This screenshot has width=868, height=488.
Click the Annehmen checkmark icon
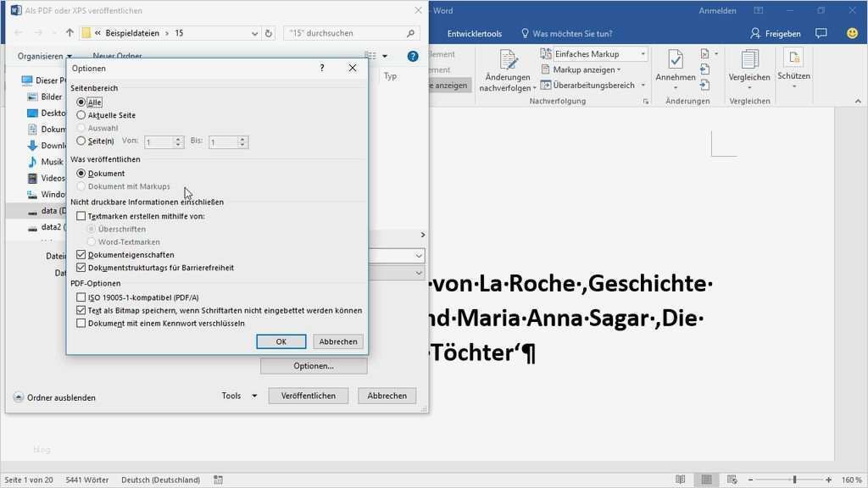[x=676, y=59]
